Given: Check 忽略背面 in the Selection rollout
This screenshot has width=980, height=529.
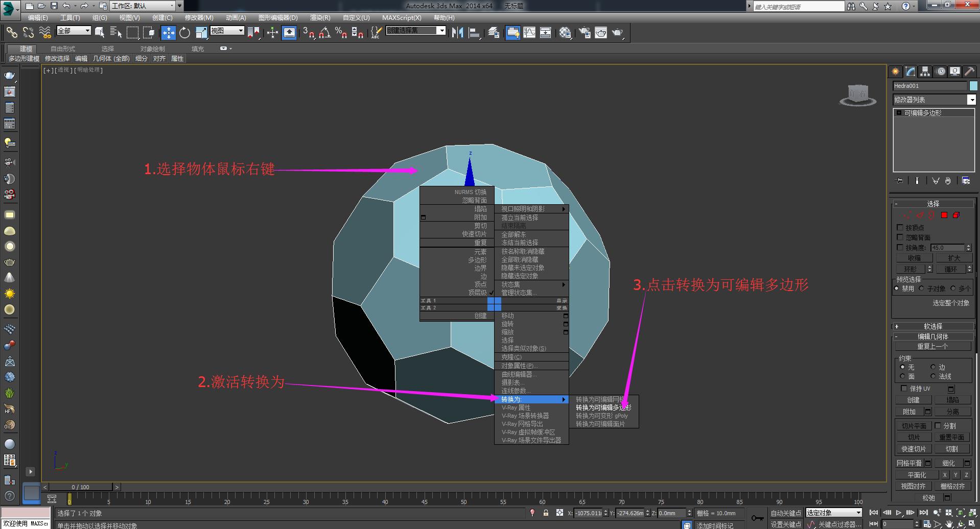Looking at the screenshot, I should point(900,237).
